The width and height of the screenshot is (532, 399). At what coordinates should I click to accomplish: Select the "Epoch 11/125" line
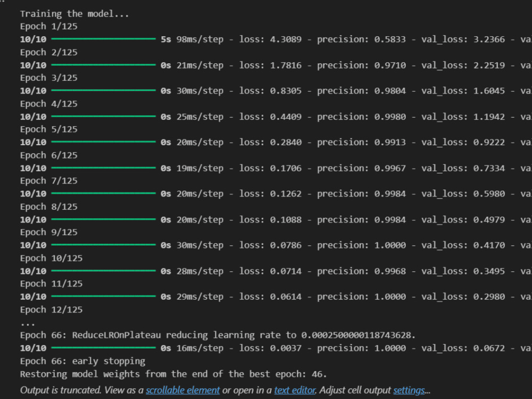(51, 284)
